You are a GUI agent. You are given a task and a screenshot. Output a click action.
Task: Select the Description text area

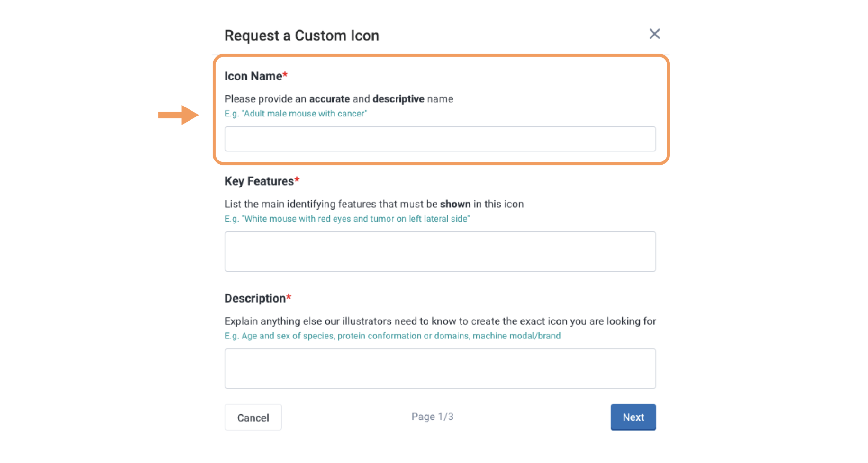(x=440, y=369)
